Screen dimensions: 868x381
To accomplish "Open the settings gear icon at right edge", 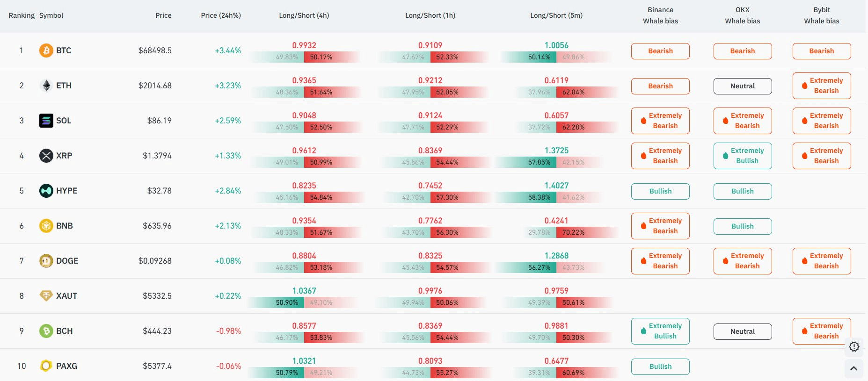I will 854,346.
